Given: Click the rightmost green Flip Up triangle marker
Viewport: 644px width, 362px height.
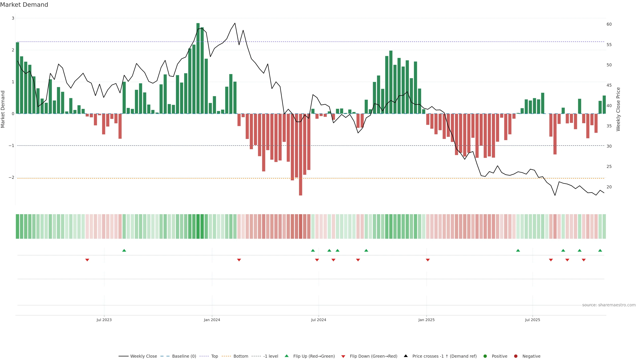Looking at the screenshot, I should point(600,250).
